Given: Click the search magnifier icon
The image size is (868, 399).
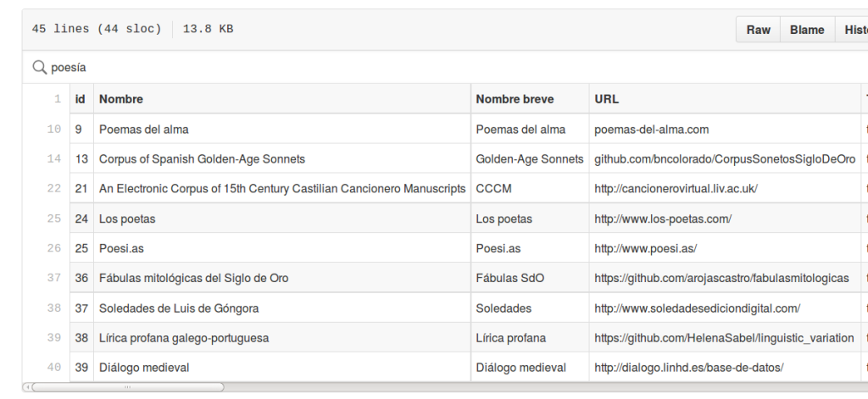Looking at the screenshot, I should 39,68.
